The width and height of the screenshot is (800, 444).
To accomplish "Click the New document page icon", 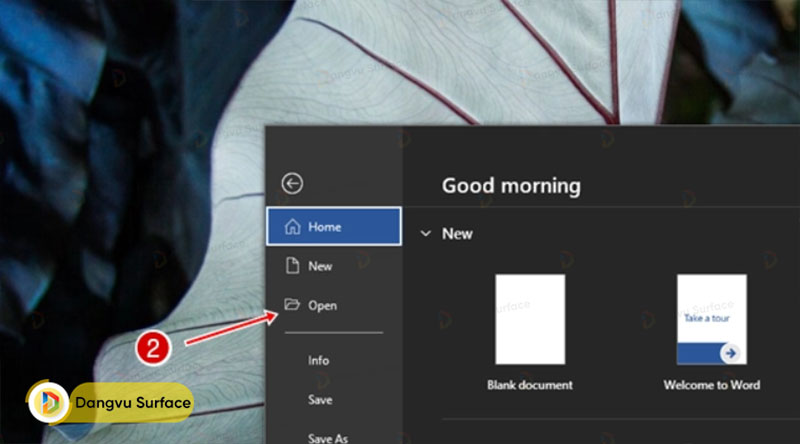I will 292,266.
